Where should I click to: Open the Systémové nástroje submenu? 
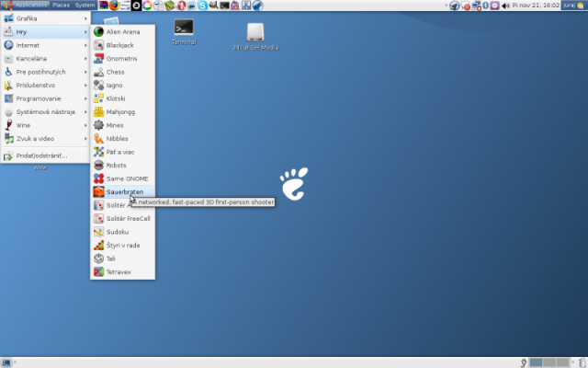click(x=45, y=112)
